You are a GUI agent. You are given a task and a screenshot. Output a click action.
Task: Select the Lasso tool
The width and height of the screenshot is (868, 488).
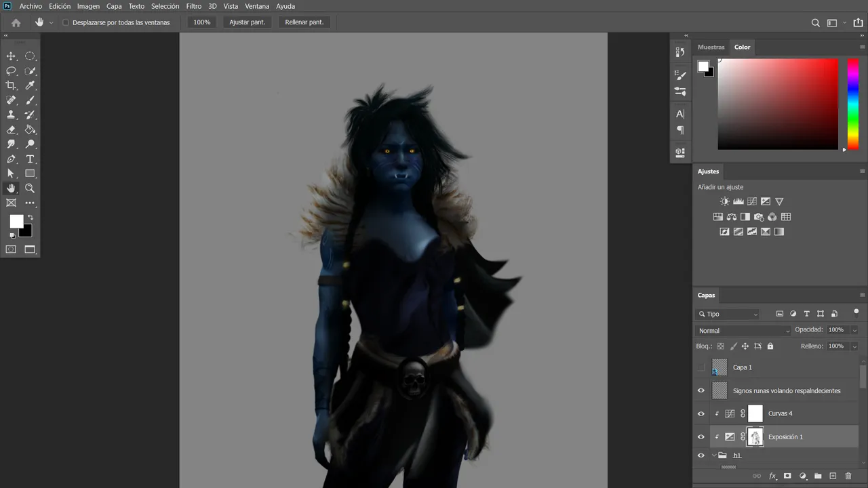click(11, 70)
